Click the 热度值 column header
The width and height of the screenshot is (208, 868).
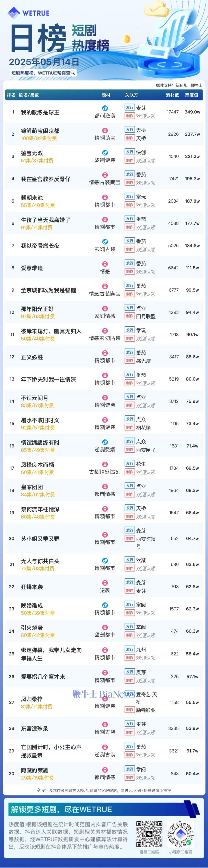pyautogui.click(x=192, y=95)
